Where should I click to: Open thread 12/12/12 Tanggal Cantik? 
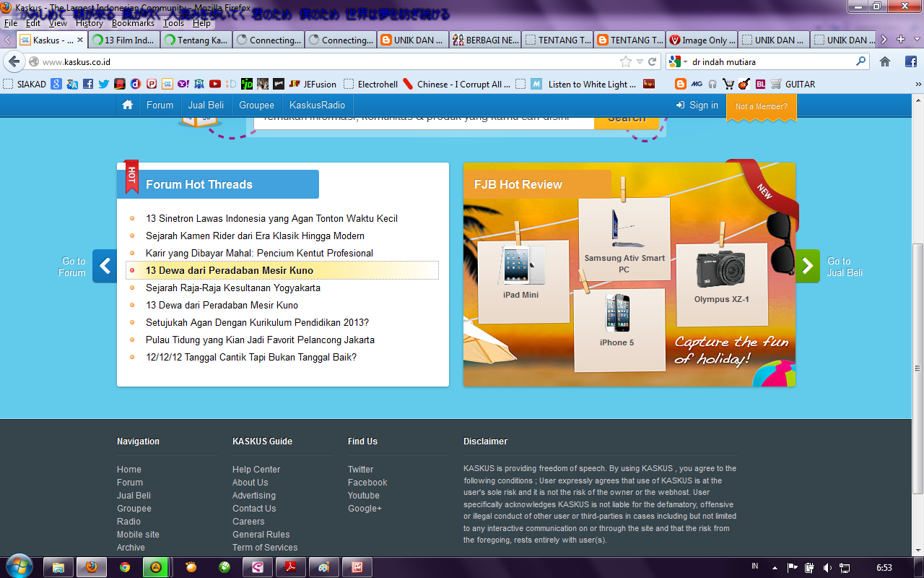click(x=251, y=357)
